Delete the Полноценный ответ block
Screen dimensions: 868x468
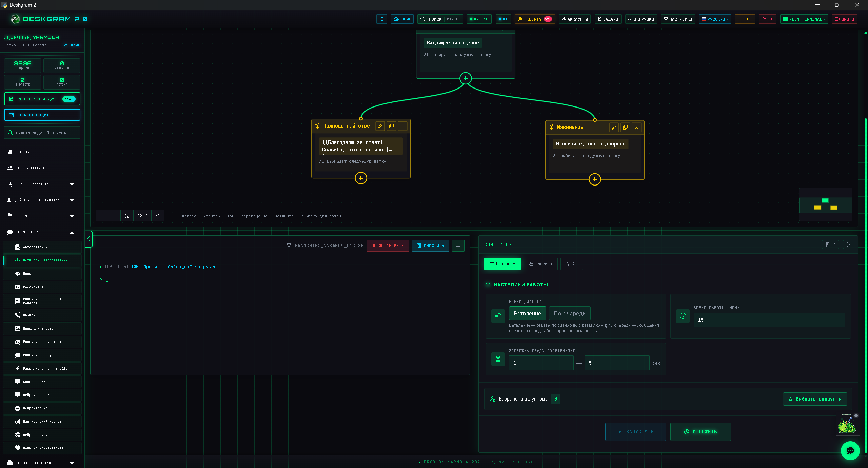coord(402,126)
